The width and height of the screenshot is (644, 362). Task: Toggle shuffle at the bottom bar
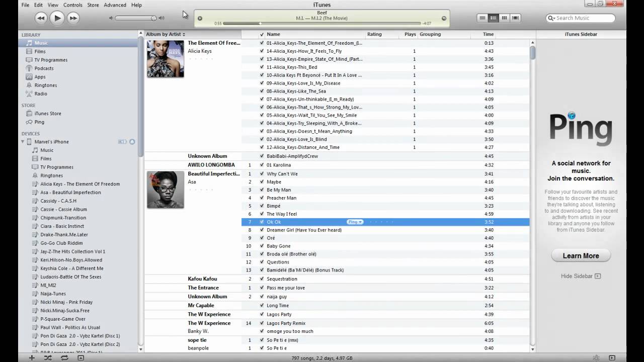coord(48,358)
